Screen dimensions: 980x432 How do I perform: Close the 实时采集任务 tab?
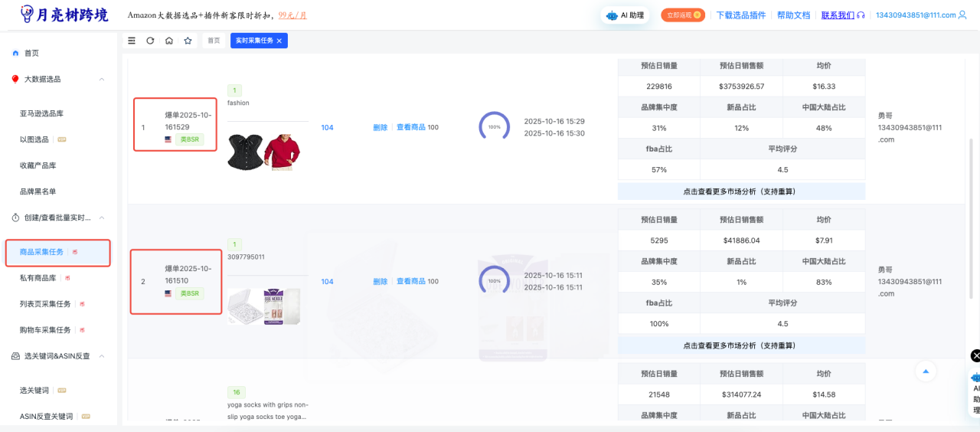[x=279, y=41]
